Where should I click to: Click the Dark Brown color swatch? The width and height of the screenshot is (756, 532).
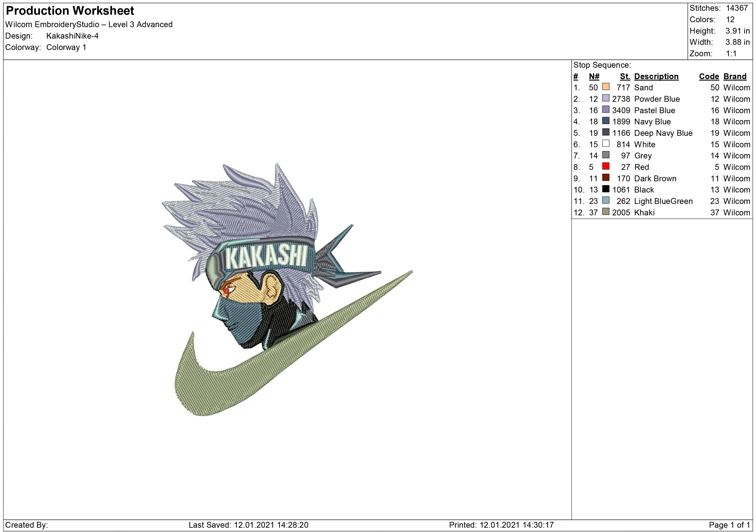click(606, 178)
